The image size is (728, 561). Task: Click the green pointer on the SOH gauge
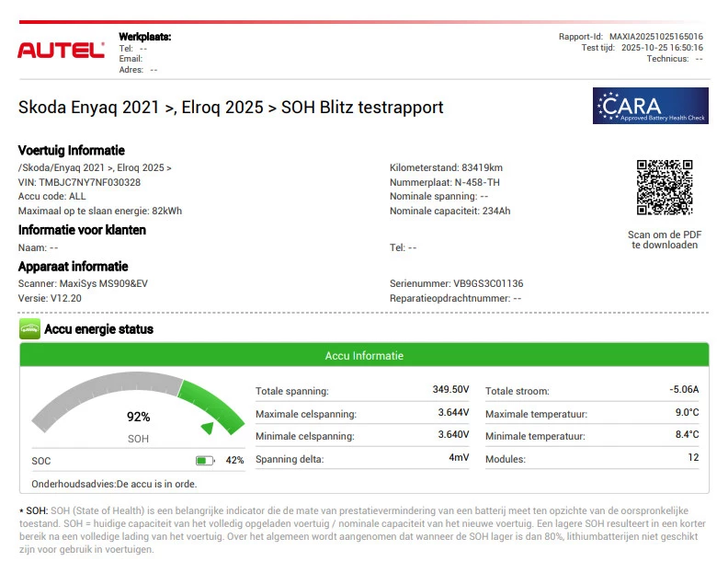(x=207, y=428)
